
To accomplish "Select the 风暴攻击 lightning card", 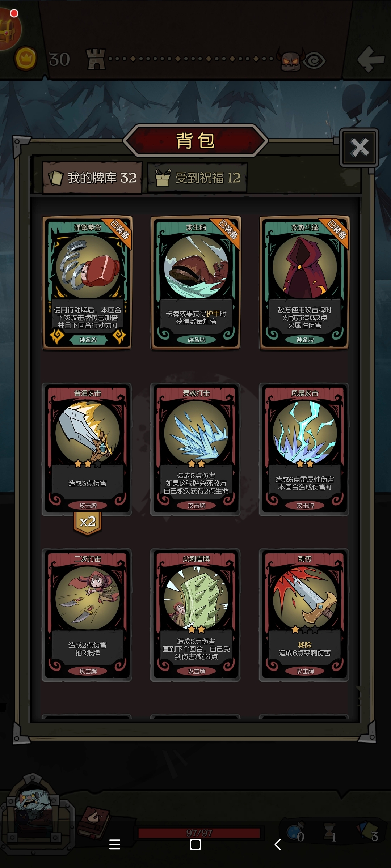I will click(x=304, y=449).
